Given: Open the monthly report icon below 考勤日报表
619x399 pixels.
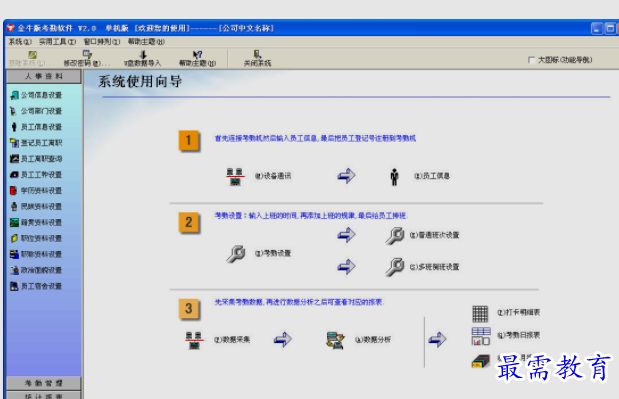Looking at the screenshot, I should point(481,361).
